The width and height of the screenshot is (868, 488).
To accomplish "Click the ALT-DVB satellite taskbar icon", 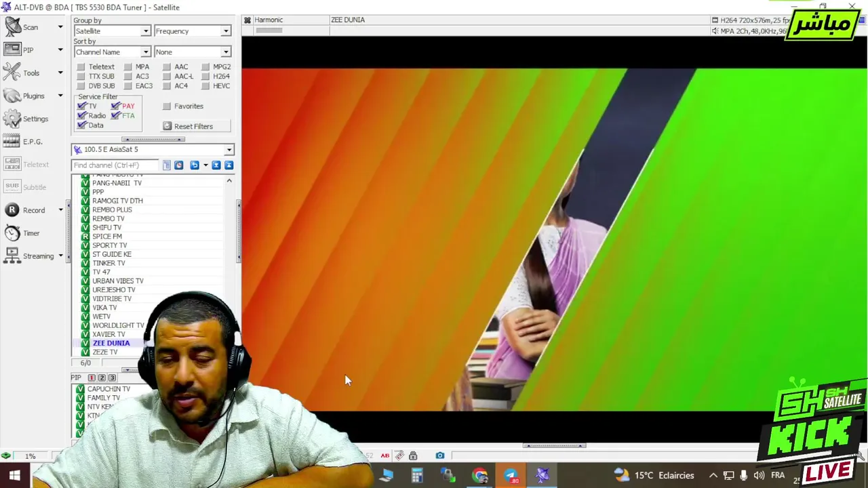I will [x=542, y=476].
